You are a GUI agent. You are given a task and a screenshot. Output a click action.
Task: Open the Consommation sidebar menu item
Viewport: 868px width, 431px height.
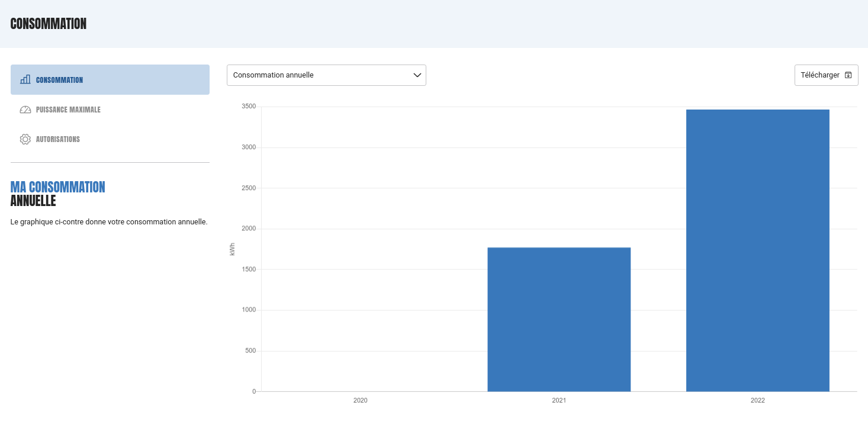tap(110, 79)
